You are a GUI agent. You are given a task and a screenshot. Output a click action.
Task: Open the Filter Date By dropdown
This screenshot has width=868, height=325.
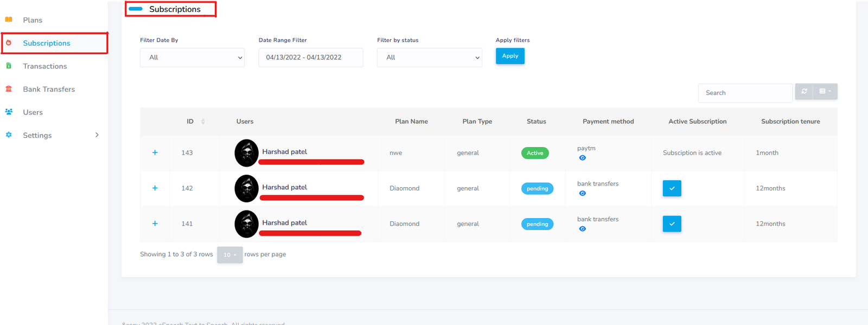192,58
